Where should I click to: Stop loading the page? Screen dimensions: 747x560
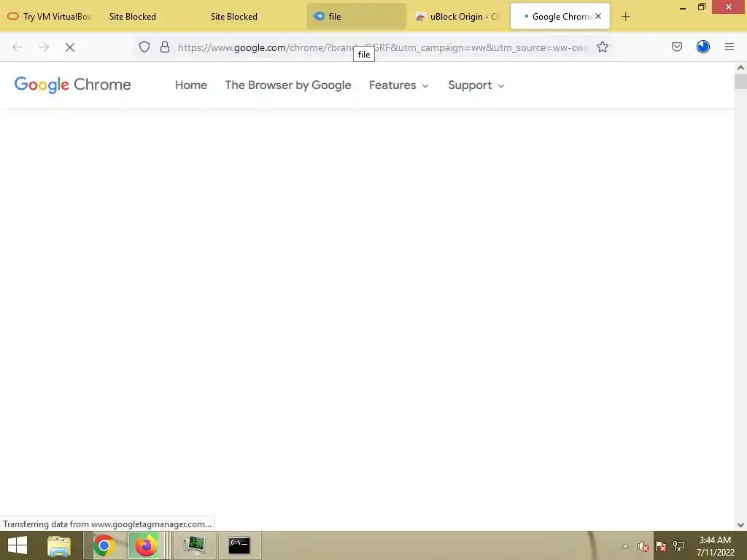[x=70, y=47]
